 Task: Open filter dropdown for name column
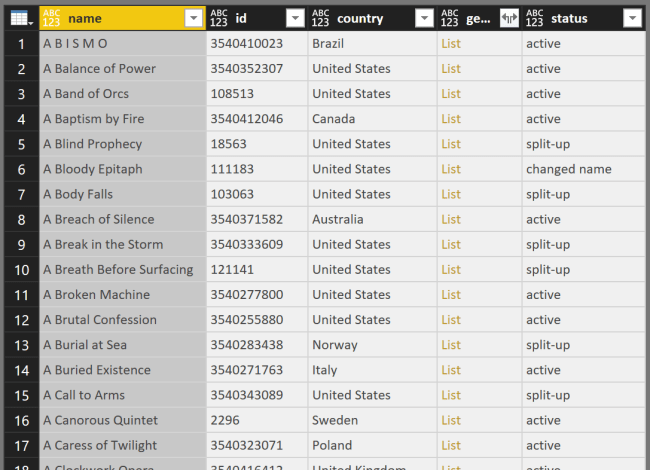pos(193,18)
